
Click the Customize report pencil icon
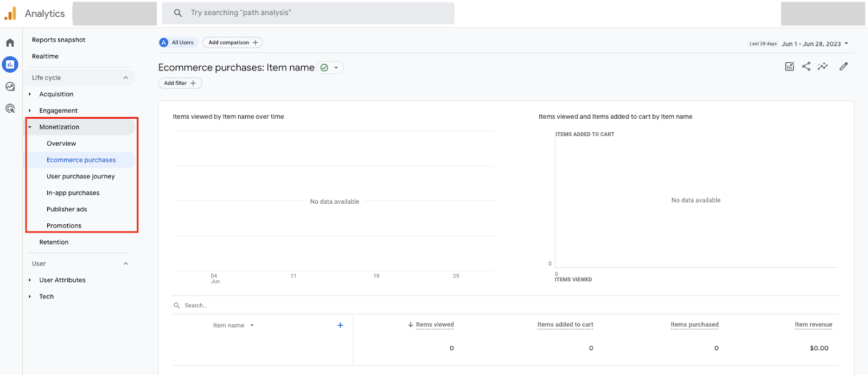pos(844,67)
